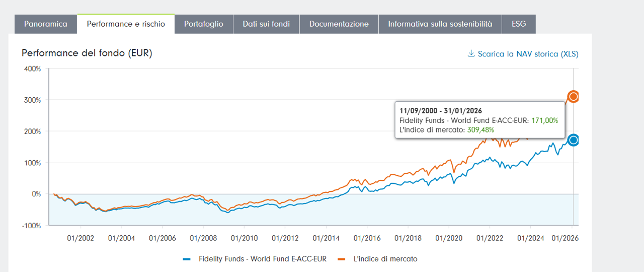Go to the Dati sui fondi tab

tap(266, 24)
